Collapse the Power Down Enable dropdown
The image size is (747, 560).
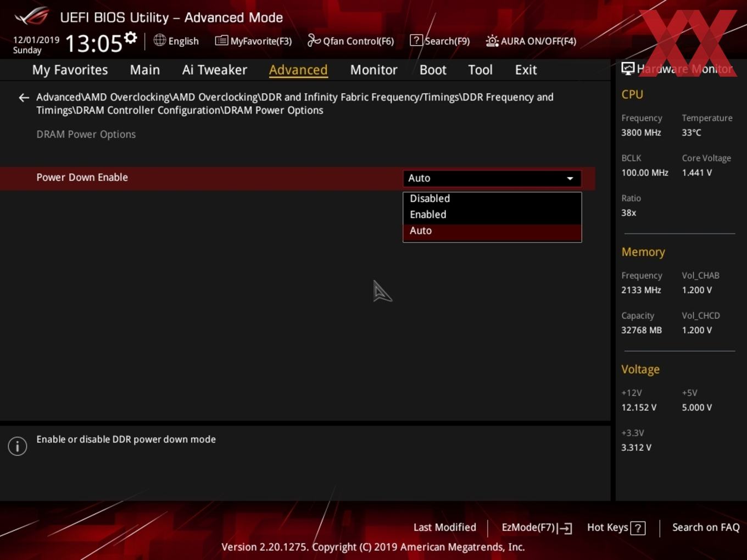(492, 178)
